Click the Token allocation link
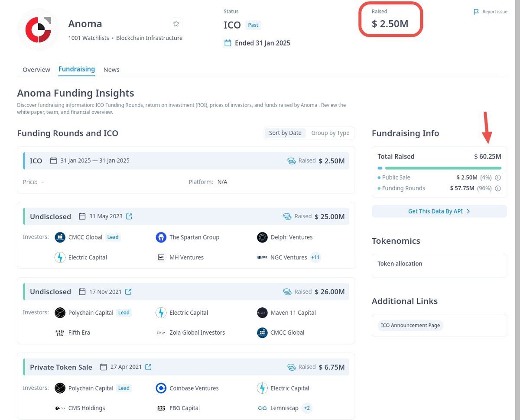 400,264
